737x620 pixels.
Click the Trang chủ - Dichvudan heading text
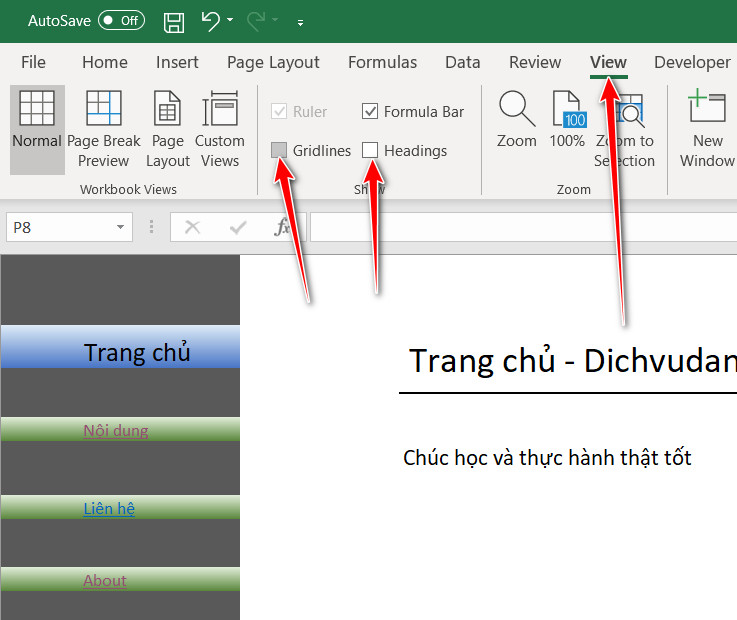pyautogui.click(x=572, y=361)
